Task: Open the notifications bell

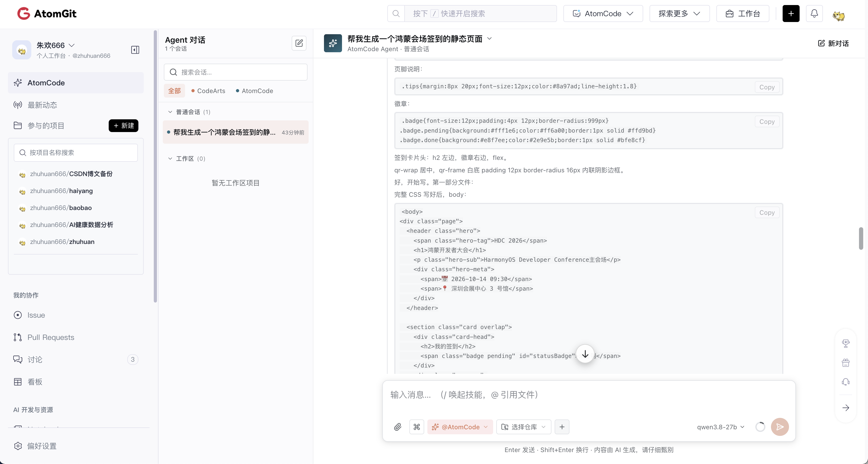Action: click(x=814, y=14)
